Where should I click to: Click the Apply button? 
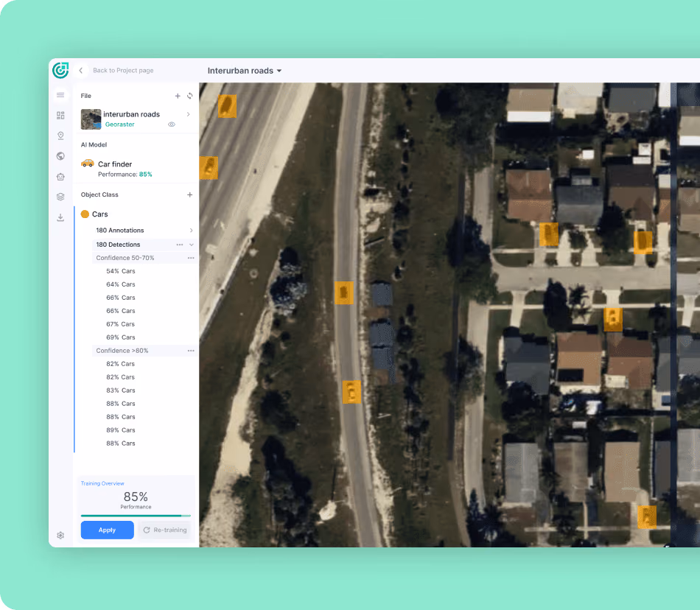(107, 530)
